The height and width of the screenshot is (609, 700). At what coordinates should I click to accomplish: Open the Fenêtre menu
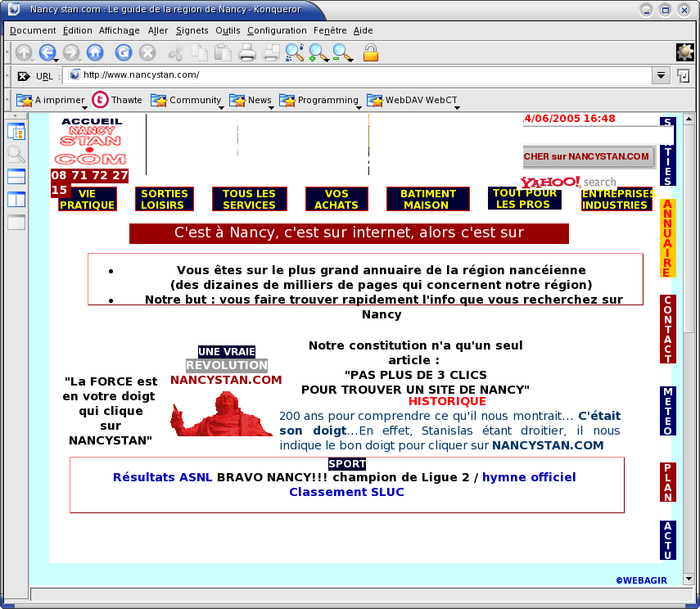[330, 30]
